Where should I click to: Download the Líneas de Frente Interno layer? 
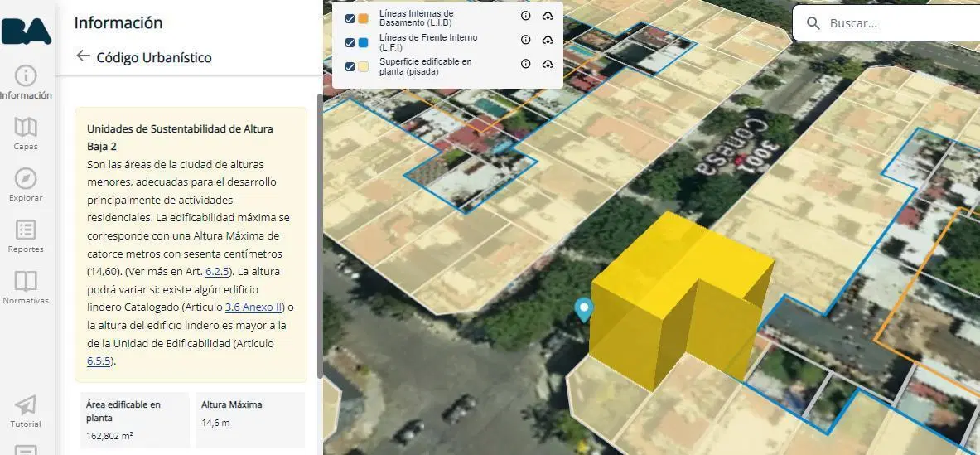click(x=548, y=40)
